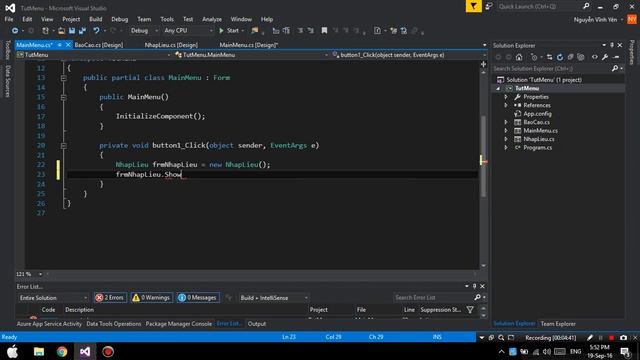
Task: Switch to NhapLieu.cs [Design] tab
Action: [171, 45]
